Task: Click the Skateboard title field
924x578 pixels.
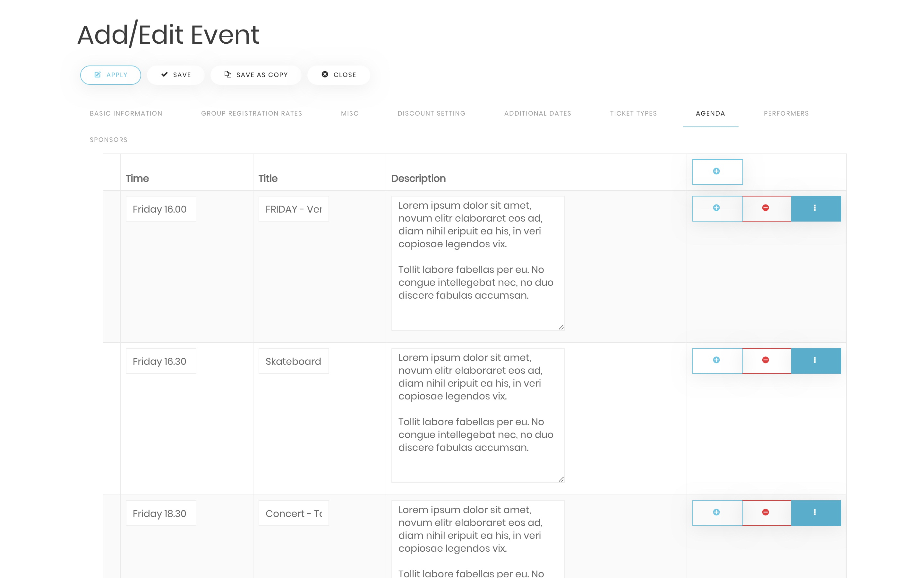Action: click(x=294, y=361)
